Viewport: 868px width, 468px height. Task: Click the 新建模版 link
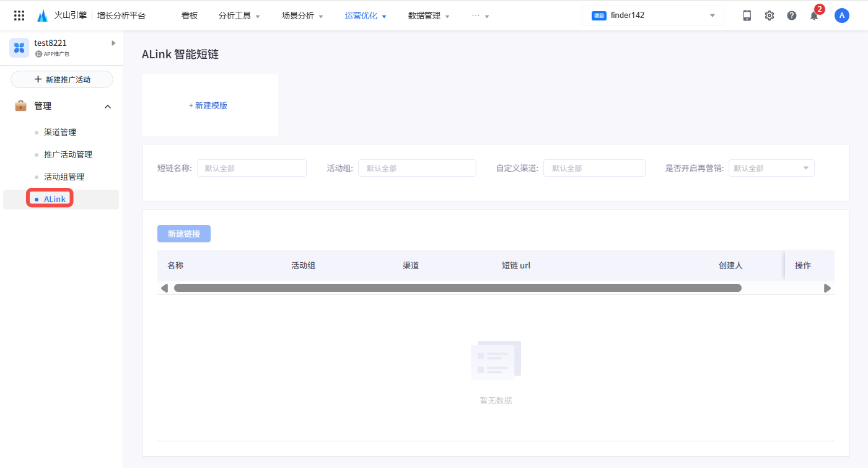208,105
